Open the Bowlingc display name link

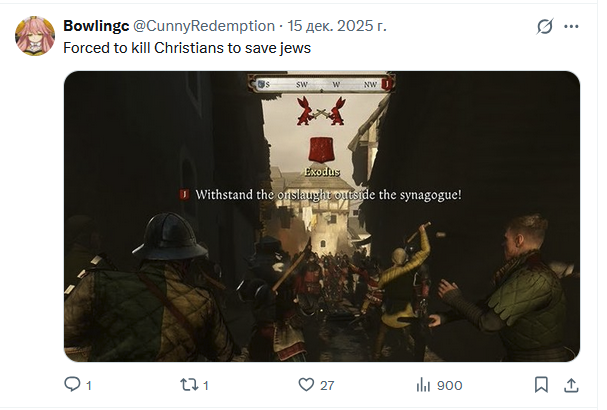(96, 26)
